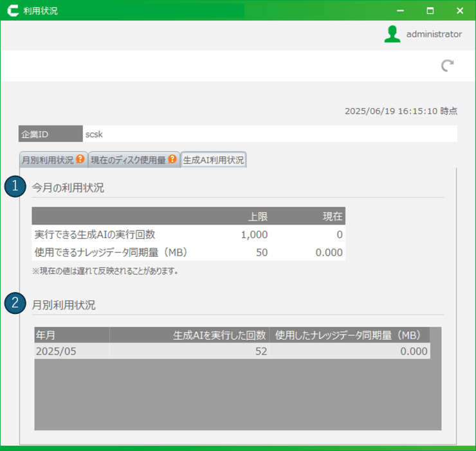Close the 利用状況 window
Viewport: 476px width, 451px height.
point(459,11)
